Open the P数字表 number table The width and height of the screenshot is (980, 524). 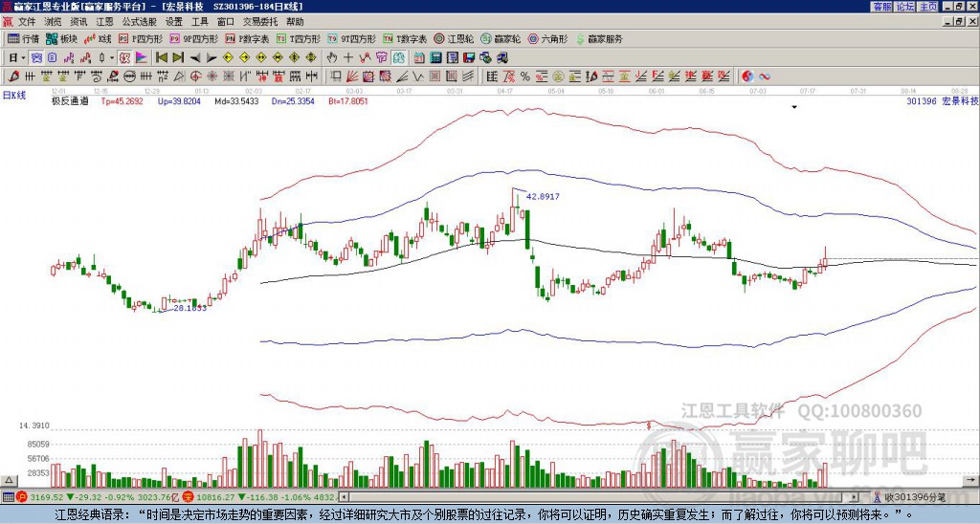[247, 38]
